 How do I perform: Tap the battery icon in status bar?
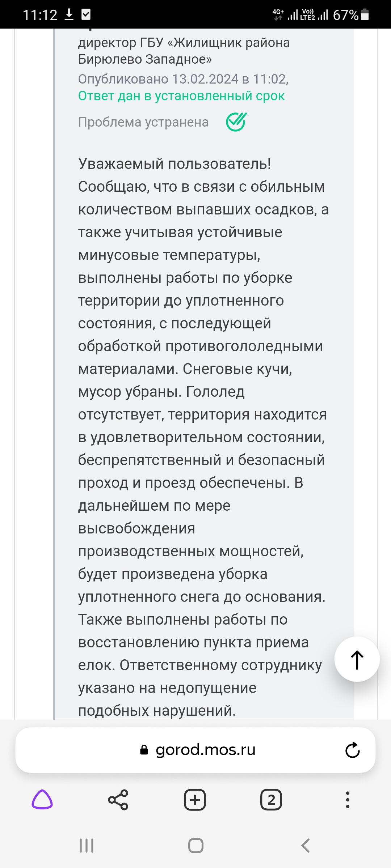tap(365, 14)
